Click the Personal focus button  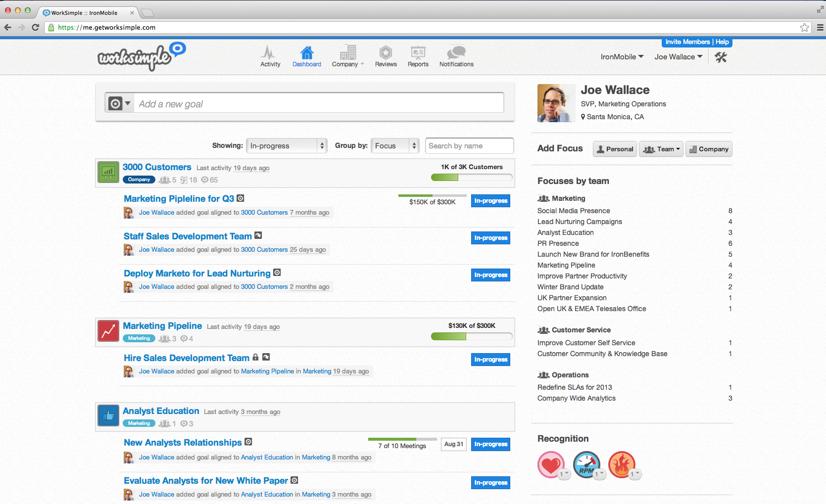click(614, 149)
